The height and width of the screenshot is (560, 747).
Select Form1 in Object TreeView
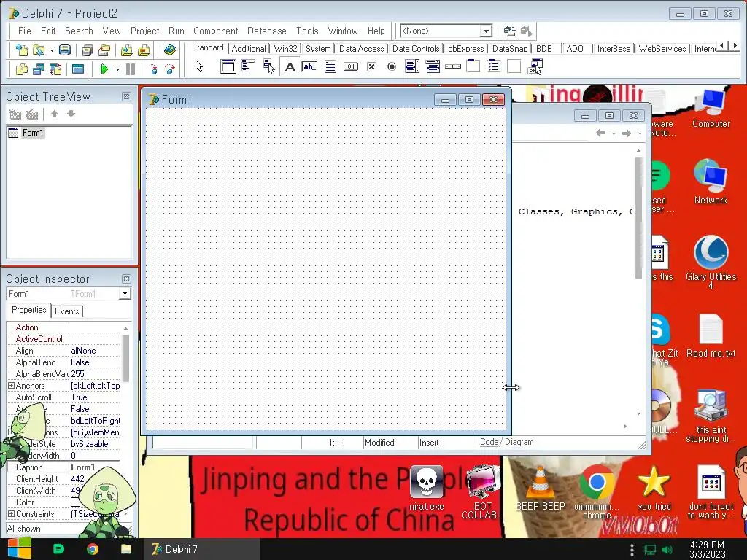32,133
